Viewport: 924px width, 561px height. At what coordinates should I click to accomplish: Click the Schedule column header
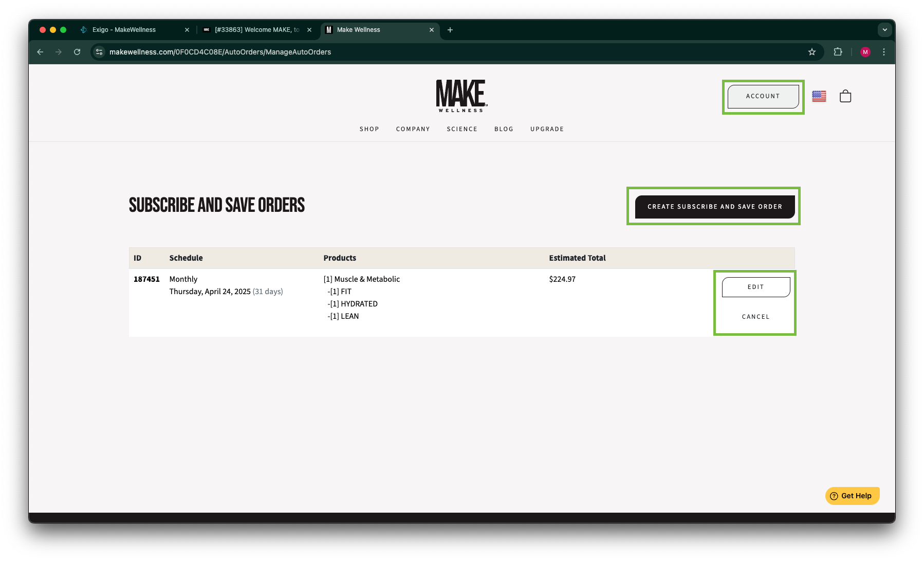click(x=186, y=258)
